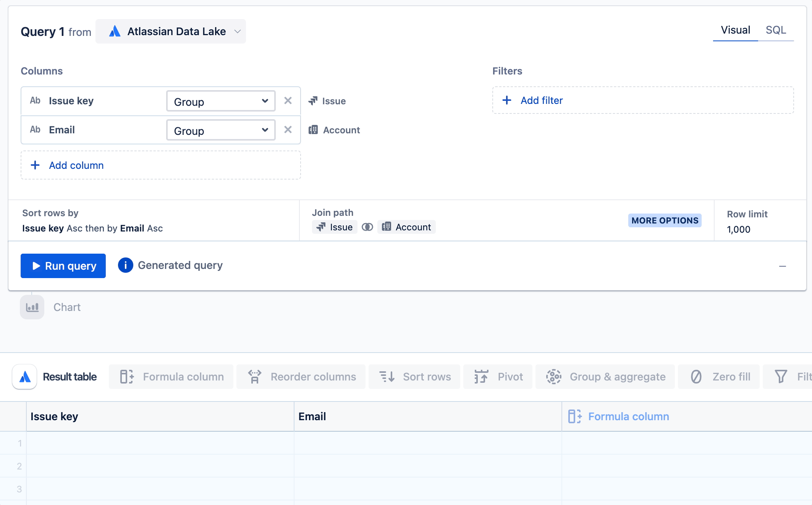
Task: Remove the Issue key column
Action: [x=288, y=101]
